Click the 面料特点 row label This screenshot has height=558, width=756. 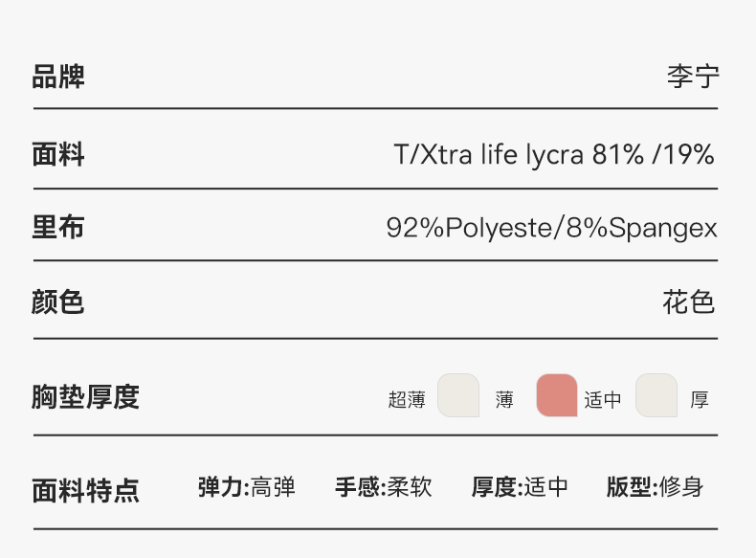coord(86,491)
